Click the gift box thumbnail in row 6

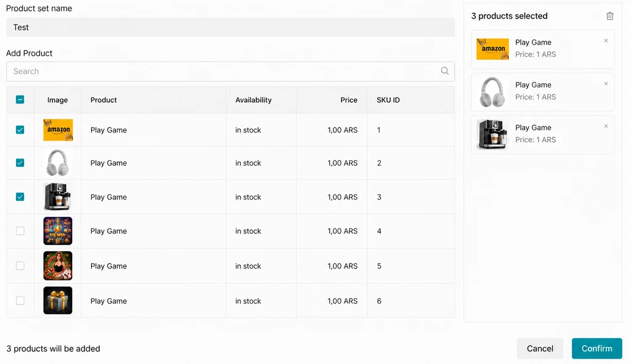58,301
